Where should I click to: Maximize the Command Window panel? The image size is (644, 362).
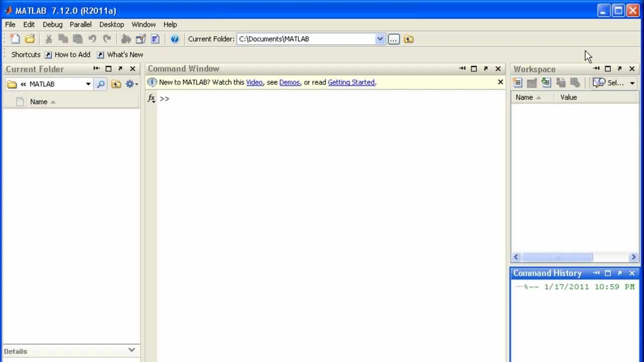473,69
